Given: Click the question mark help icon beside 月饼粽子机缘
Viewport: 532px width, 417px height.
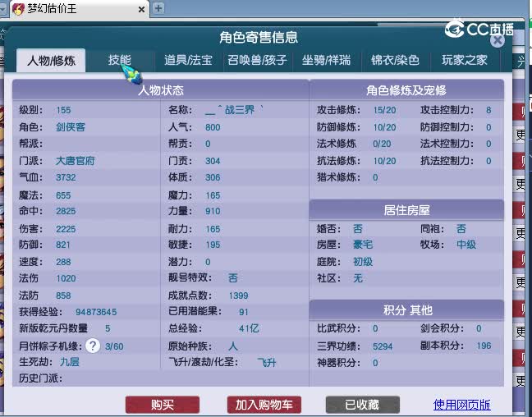Looking at the screenshot, I should [x=93, y=346].
